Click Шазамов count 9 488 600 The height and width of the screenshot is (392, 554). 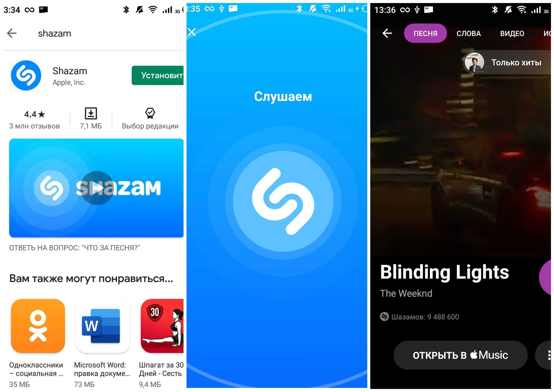424,316
